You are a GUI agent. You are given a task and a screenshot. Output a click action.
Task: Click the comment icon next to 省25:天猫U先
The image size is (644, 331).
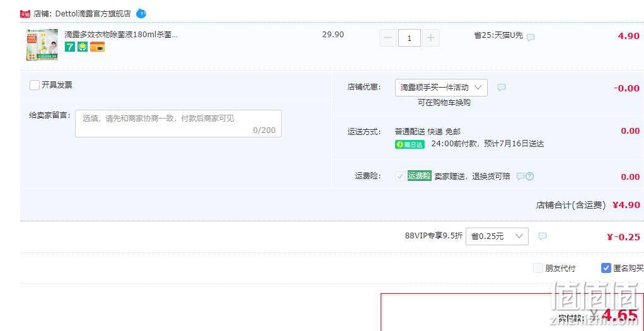tap(531, 37)
